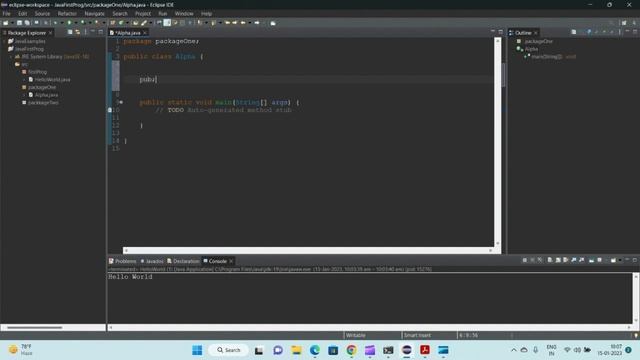Toggle Show Console on standard output
Viewport: 640px width, 360px height.
click(573, 260)
